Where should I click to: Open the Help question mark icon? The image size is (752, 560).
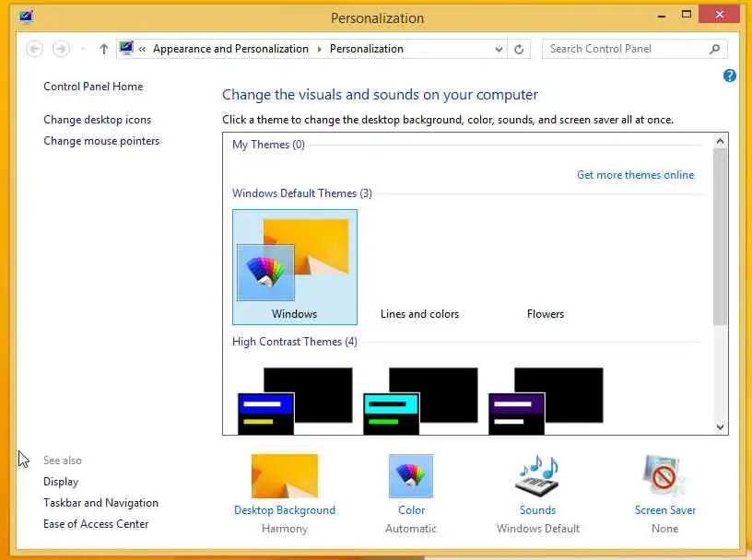730,76
